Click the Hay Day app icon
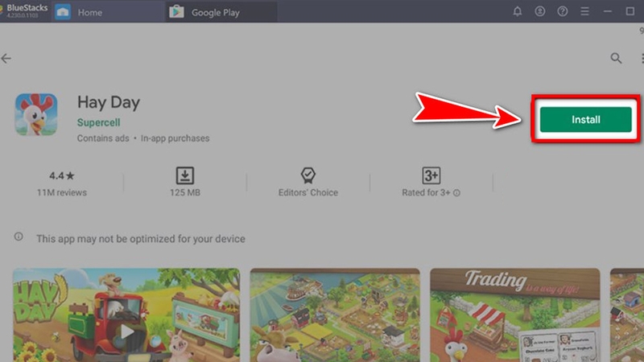This screenshot has height=362, width=644. (x=36, y=114)
